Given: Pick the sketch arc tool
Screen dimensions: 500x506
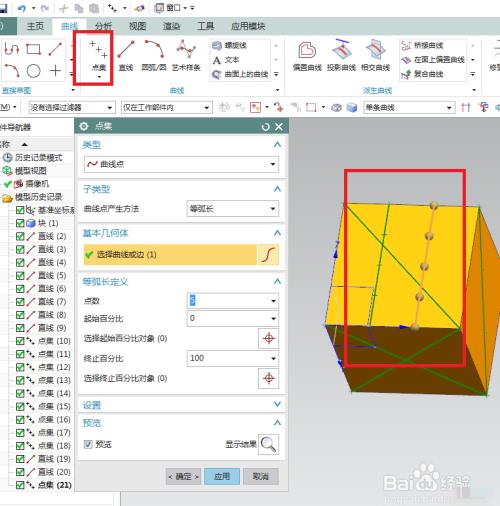Looking at the screenshot, I should pyautogui.click(x=12, y=71).
